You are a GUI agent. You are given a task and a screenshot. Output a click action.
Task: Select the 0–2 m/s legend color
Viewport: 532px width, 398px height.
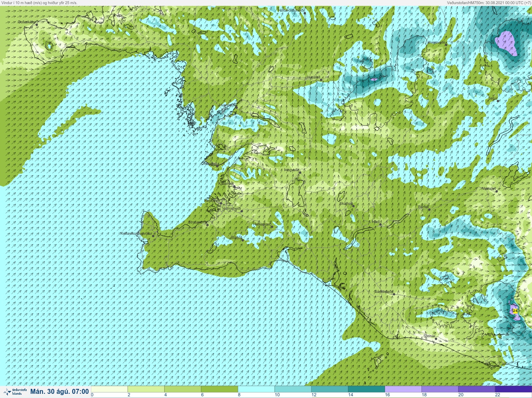click(109, 389)
